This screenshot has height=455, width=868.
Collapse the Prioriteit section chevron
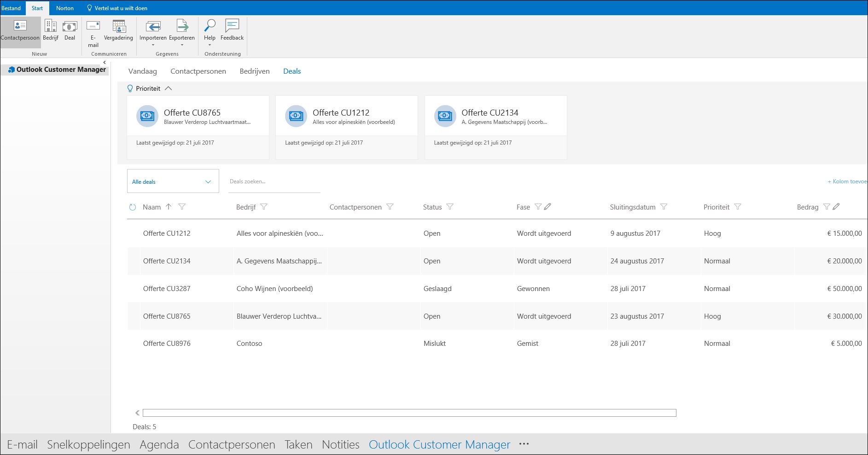169,88
